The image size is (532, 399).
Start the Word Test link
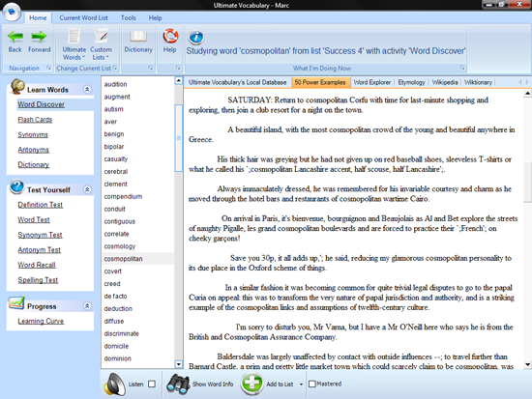coord(34,219)
